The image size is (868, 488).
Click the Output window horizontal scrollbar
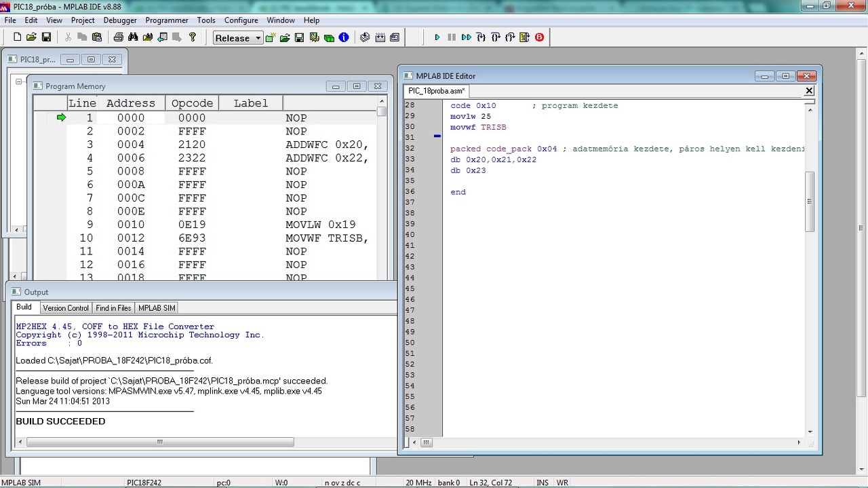159,442
